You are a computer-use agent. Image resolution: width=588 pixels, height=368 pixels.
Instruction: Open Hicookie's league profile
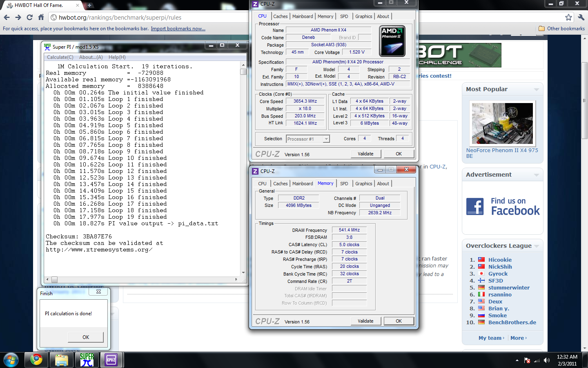(x=500, y=260)
